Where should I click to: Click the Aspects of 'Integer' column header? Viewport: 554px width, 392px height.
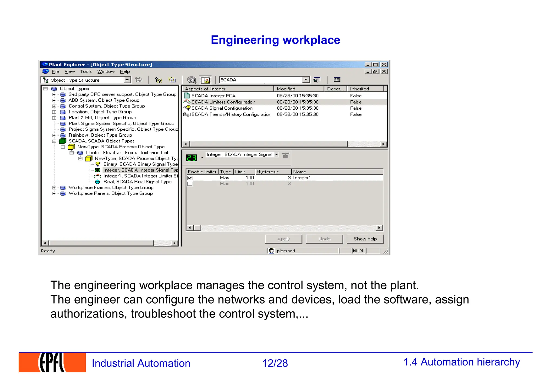228,89
